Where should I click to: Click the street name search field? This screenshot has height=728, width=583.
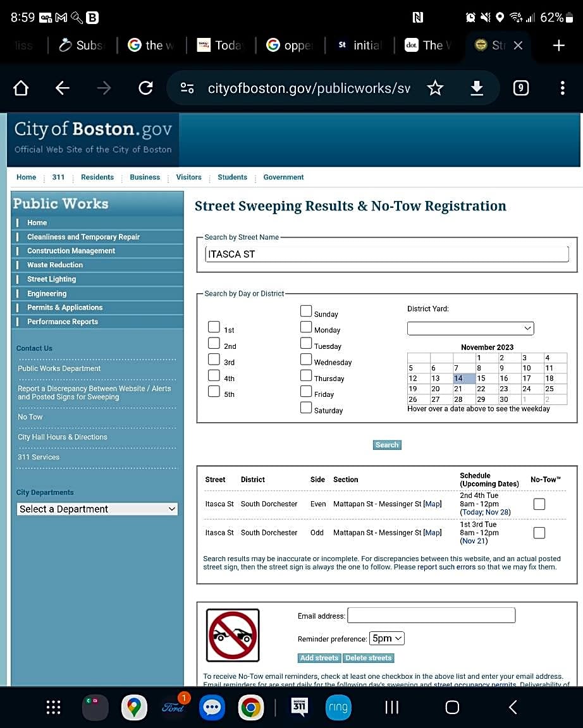pyautogui.click(x=387, y=254)
